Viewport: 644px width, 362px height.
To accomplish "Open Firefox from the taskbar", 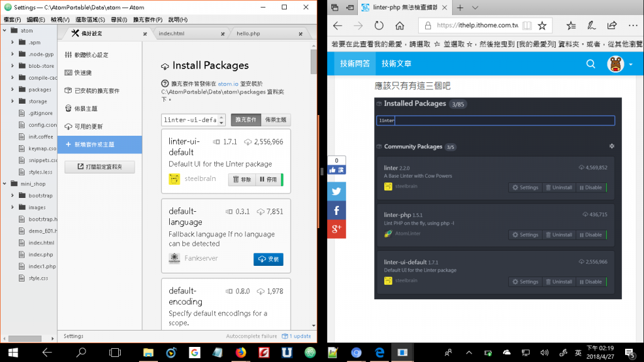I will 241,353.
